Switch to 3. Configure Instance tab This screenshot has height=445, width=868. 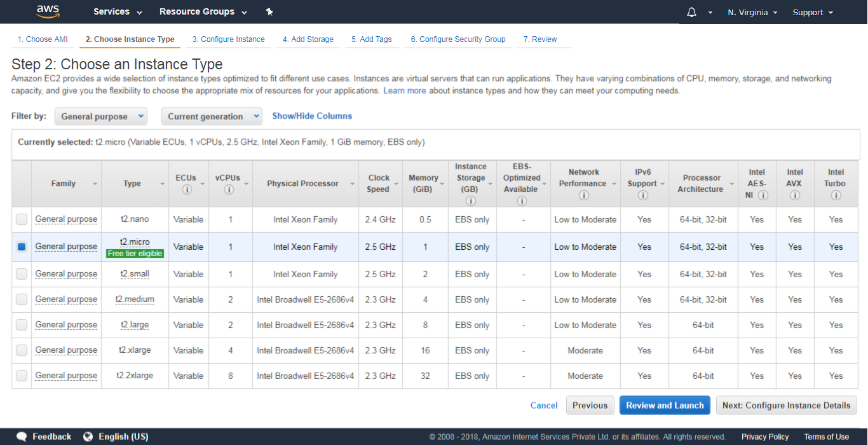pyautogui.click(x=229, y=39)
